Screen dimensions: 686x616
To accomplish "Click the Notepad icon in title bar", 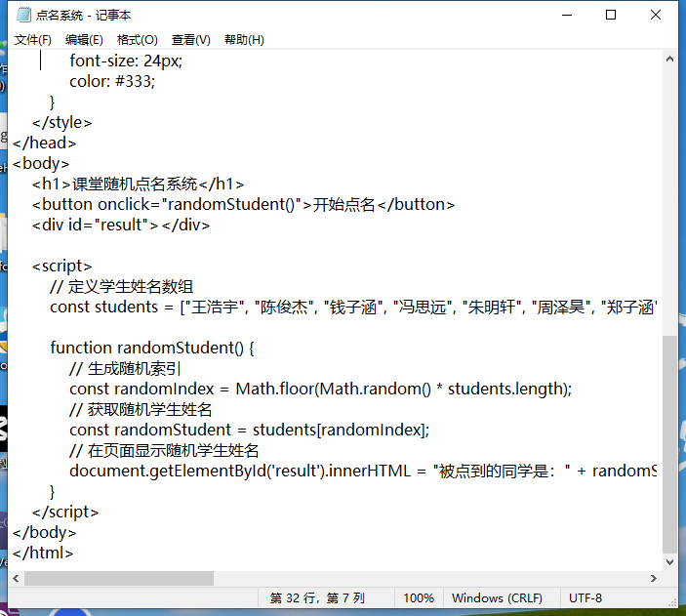I will [22, 15].
